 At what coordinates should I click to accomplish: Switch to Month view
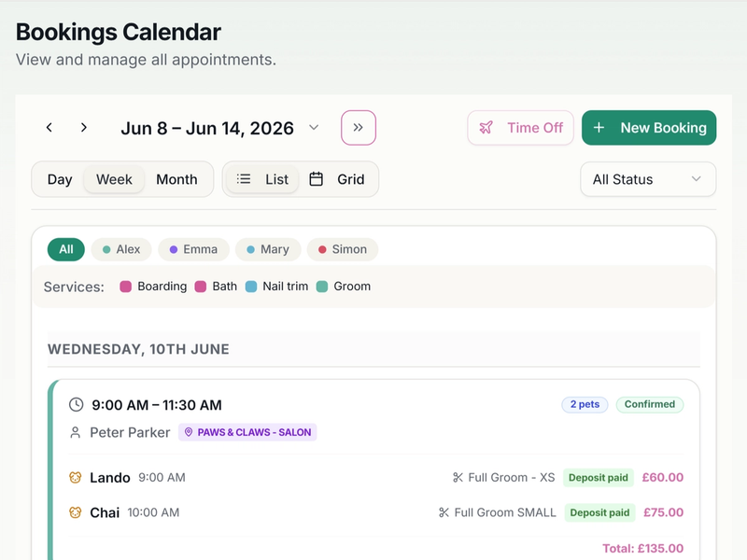pos(176,179)
